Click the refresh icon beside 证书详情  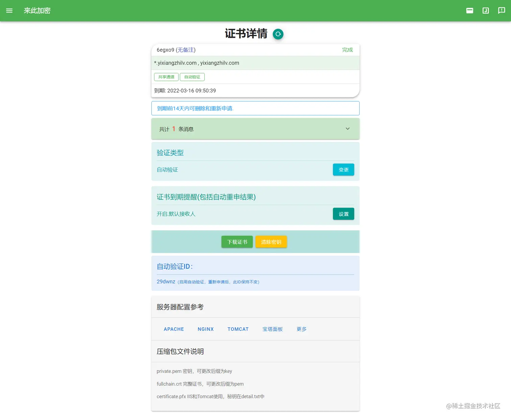(x=278, y=34)
